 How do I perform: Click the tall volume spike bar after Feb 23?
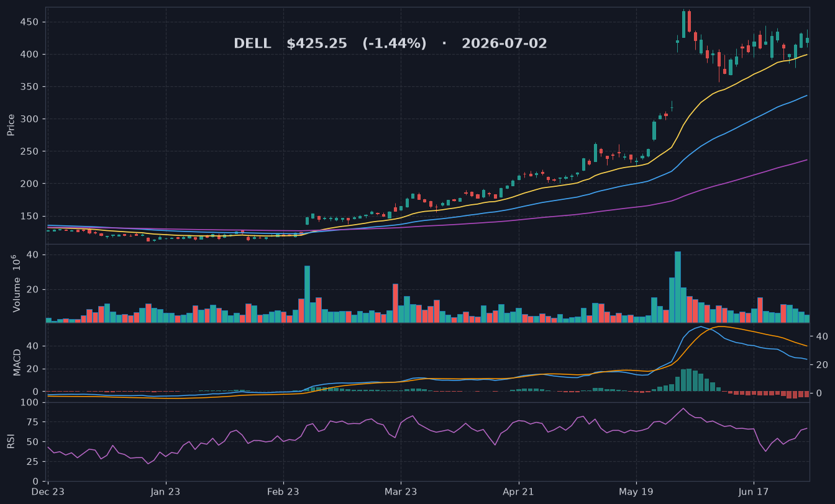[307, 294]
